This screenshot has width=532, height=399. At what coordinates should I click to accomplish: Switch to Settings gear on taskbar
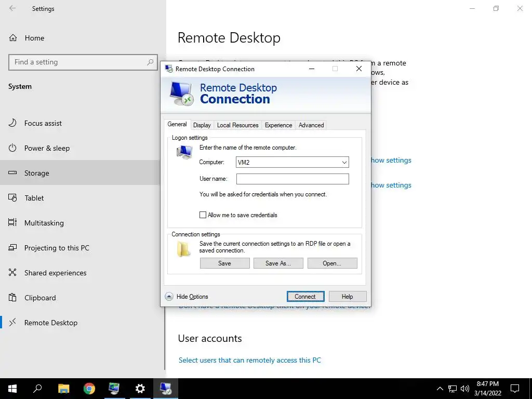click(x=140, y=389)
